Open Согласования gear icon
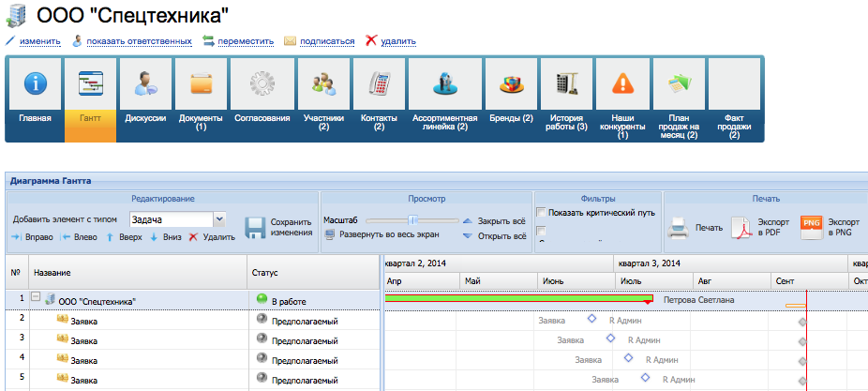 (x=262, y=84)
